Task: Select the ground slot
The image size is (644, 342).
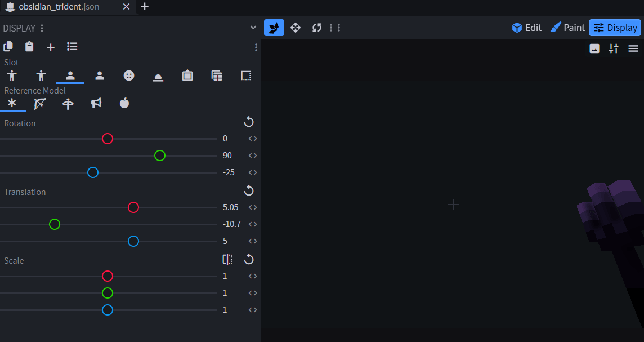Action: (158, 77)
